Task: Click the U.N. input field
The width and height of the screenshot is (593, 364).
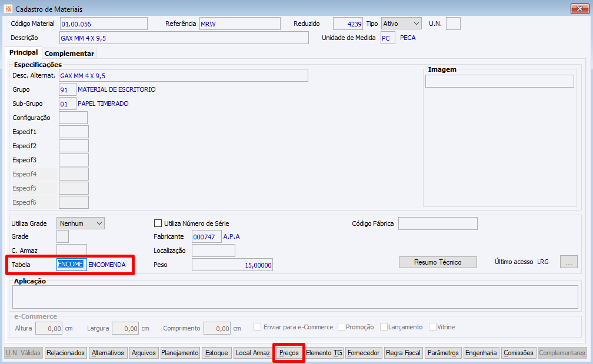Action: point(453,24)
